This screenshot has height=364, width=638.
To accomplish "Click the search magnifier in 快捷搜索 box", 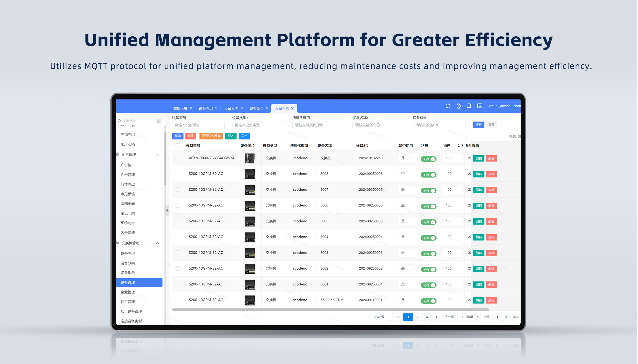I will click(x=119, y=121).
